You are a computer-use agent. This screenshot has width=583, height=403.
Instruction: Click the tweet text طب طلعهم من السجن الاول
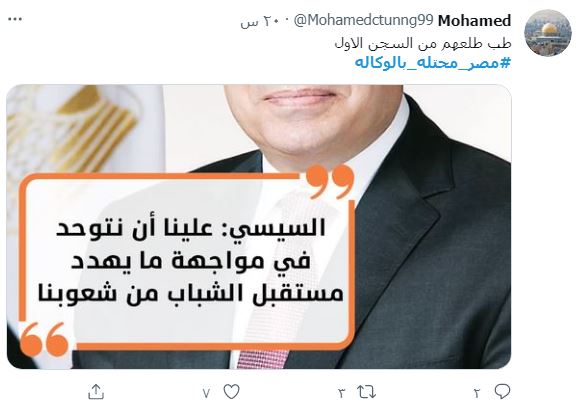(423, 44)
